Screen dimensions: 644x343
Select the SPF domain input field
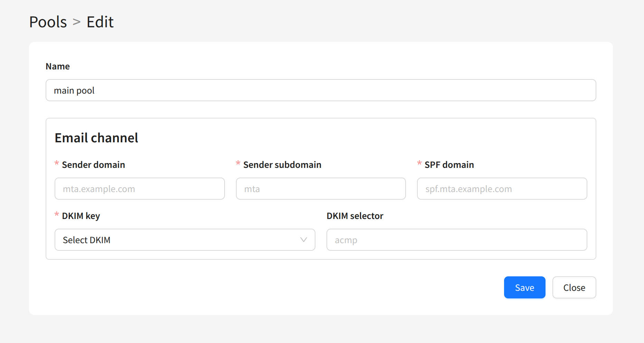(x=502, y=189)
